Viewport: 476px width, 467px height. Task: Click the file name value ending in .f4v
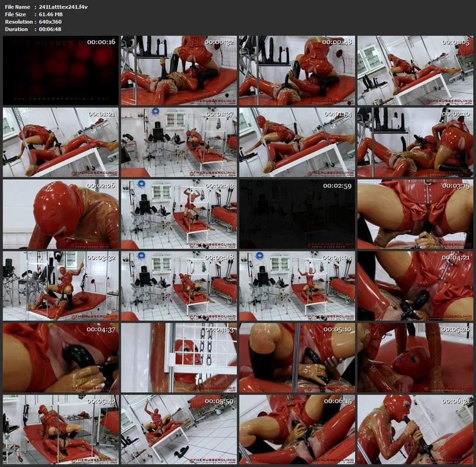[63, 6]
